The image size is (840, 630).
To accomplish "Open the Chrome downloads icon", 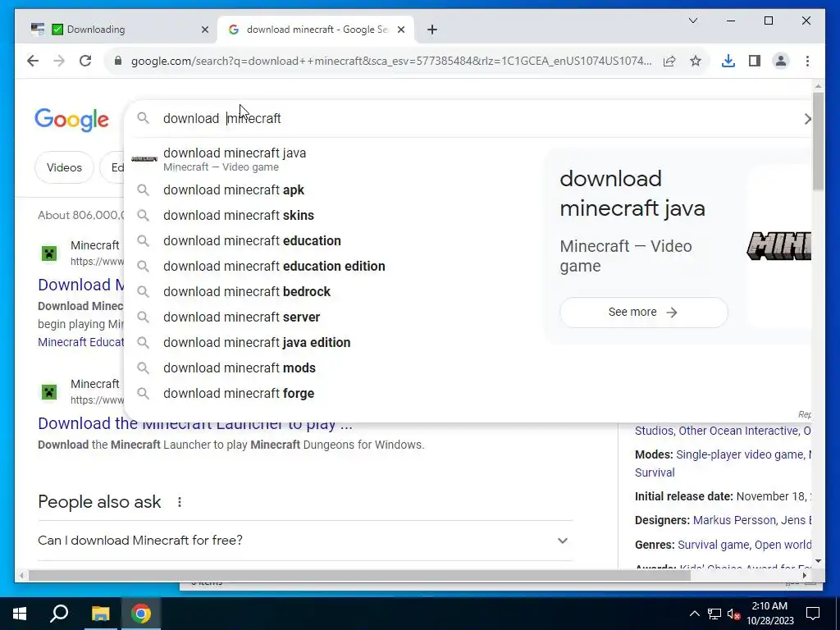I will [x=728, y=61].
